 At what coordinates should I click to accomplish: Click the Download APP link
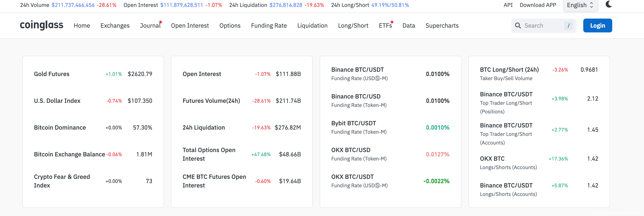coord(537,5)
